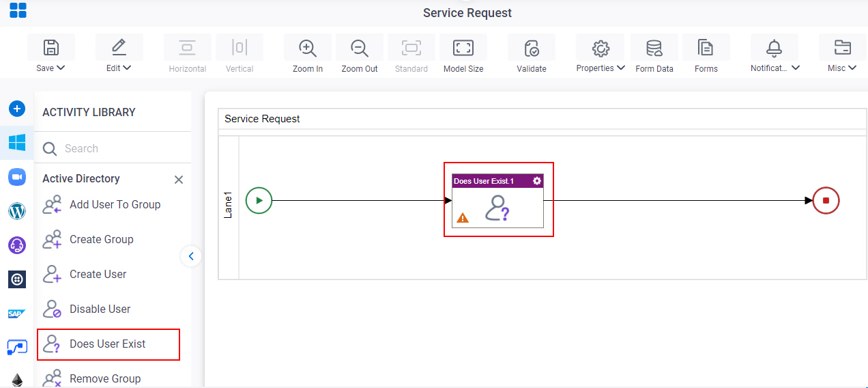
Task: Open settings gear on Does User Exist.1
Action: 537,181
